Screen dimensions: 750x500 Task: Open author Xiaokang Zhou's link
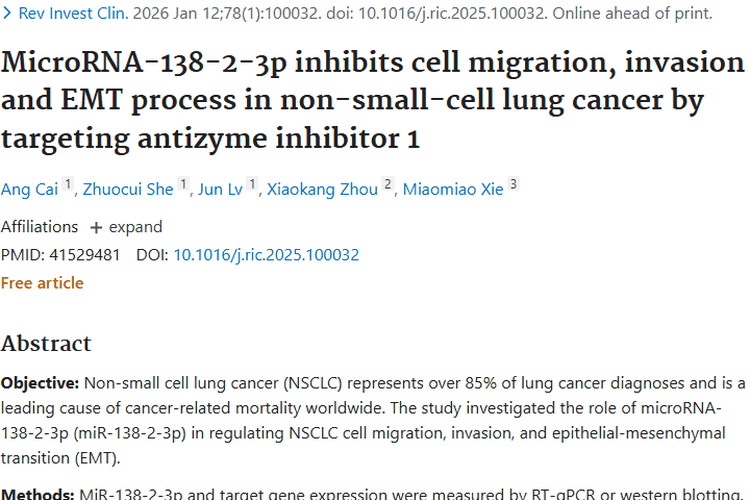click(x=322, y=189)
